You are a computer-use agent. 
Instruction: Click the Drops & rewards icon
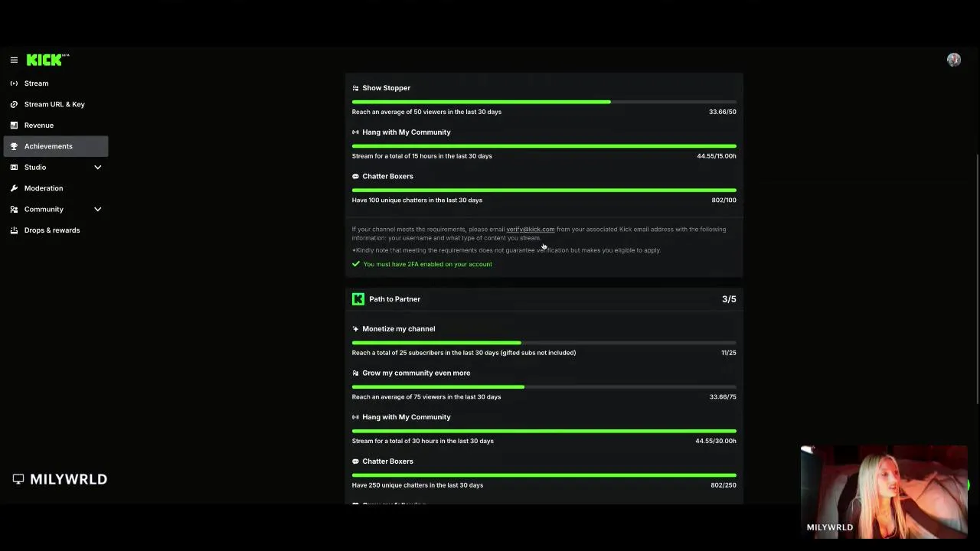(14, 230)
